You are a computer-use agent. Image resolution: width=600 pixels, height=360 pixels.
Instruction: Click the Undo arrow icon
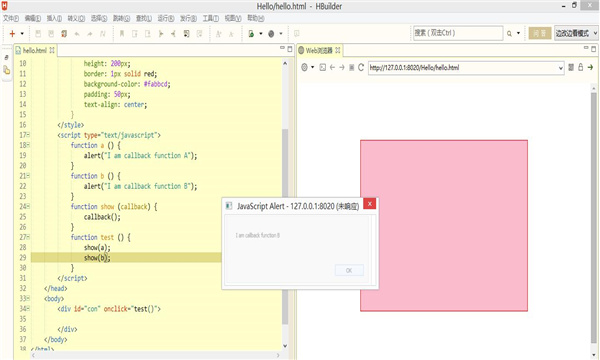tap(77, 34)
